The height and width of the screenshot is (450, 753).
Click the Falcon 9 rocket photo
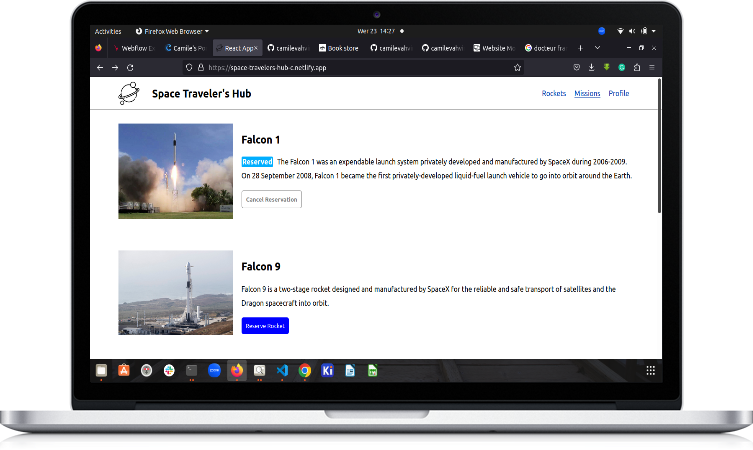pos(176,292)
